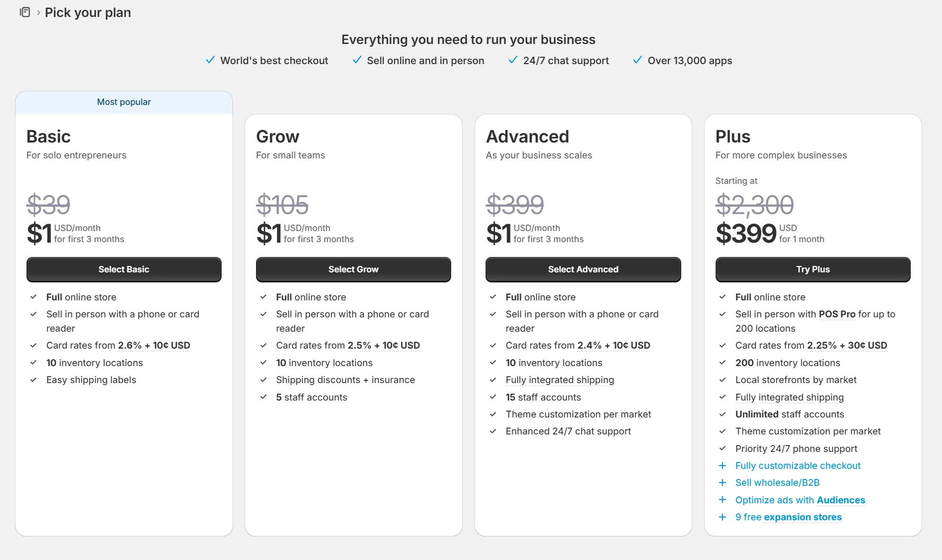Open the Fully customizable checkout link
Screen dimensions: 942x560
pos(798,466)
